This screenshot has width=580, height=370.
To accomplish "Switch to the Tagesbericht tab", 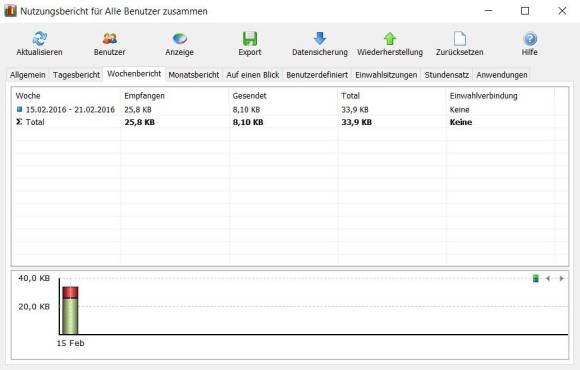I will (x=76, y=75).
